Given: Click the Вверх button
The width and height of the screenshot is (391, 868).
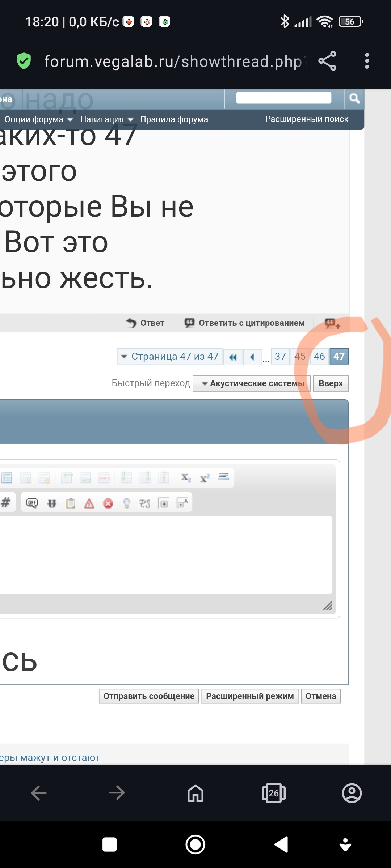Looking at the screenshot, I should (x=331, y=383).
